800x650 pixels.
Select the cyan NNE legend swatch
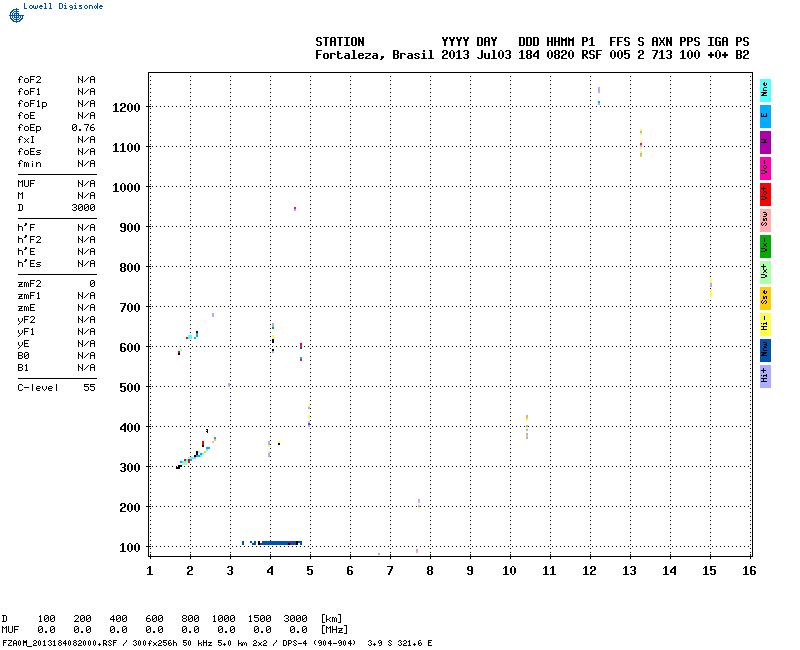tap(765, 90)
